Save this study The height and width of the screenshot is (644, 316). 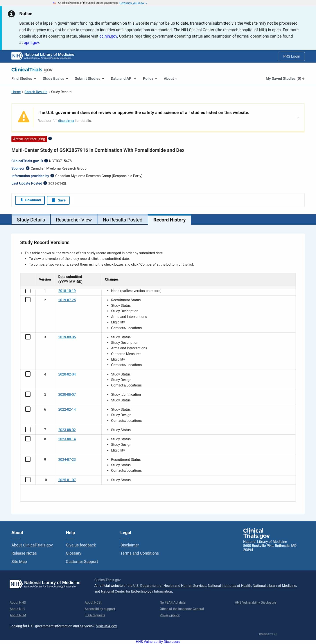point(58,200)
